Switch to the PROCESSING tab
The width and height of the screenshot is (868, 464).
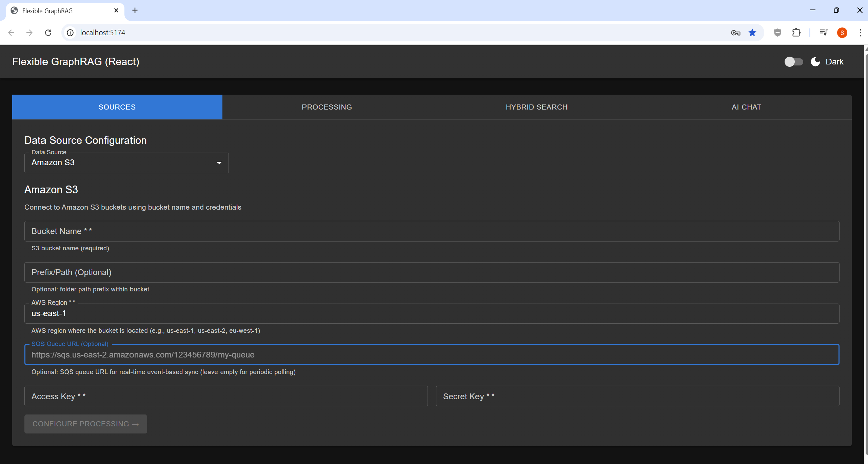click(327, 107)
